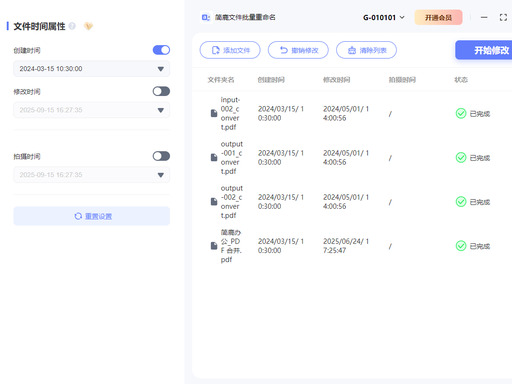Open the 创建时间 date dropdown arrow
This screenshot has height=384, width=512.
point(161,69)
